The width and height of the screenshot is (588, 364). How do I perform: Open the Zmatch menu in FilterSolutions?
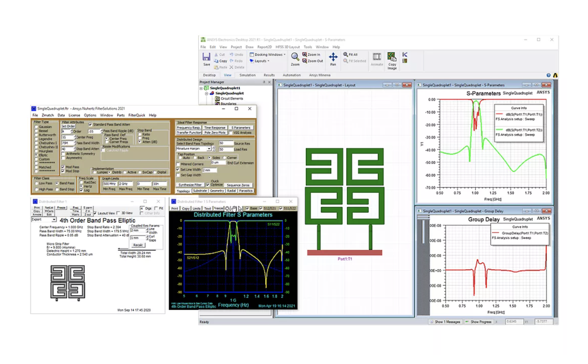tap(48, 115)
